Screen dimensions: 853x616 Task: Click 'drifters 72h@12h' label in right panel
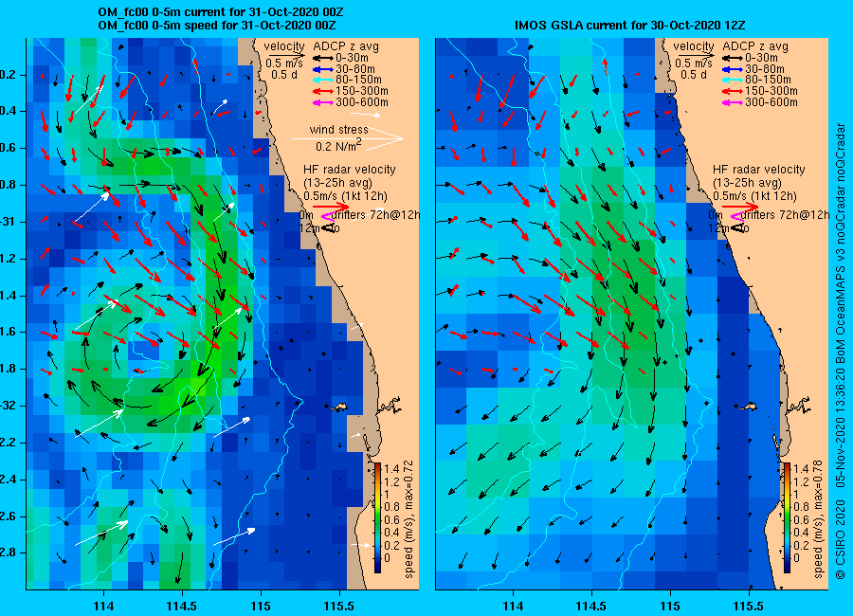pyautogui.click(x=785, y=215)
